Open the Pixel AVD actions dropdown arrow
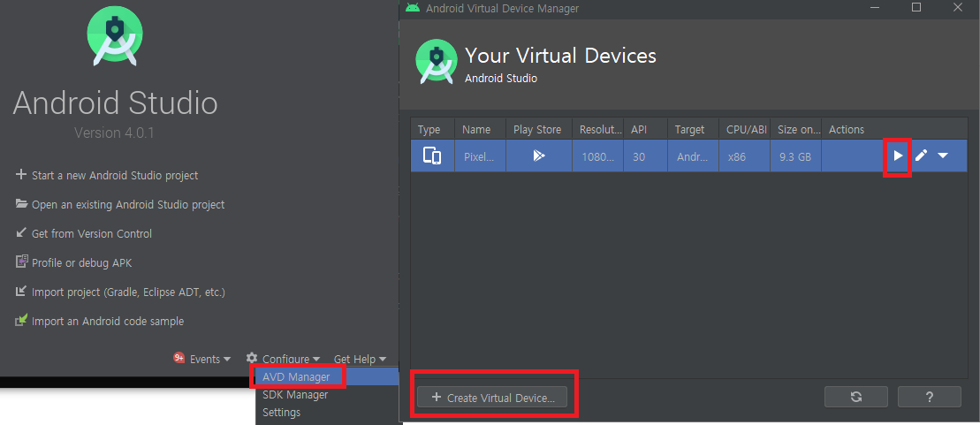Image resolution: width=980 pixels, height=425 pixels. 943,156
